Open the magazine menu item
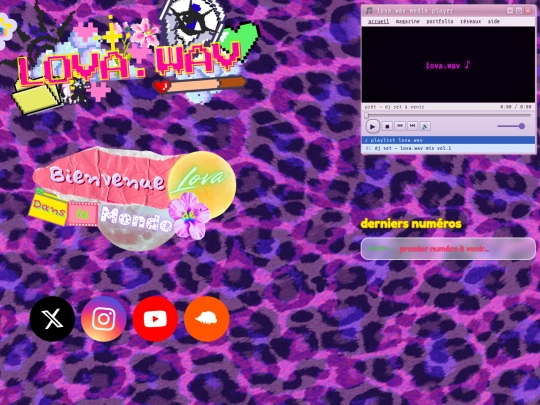Viewport: 540px width, 405px height. [407, 21]
